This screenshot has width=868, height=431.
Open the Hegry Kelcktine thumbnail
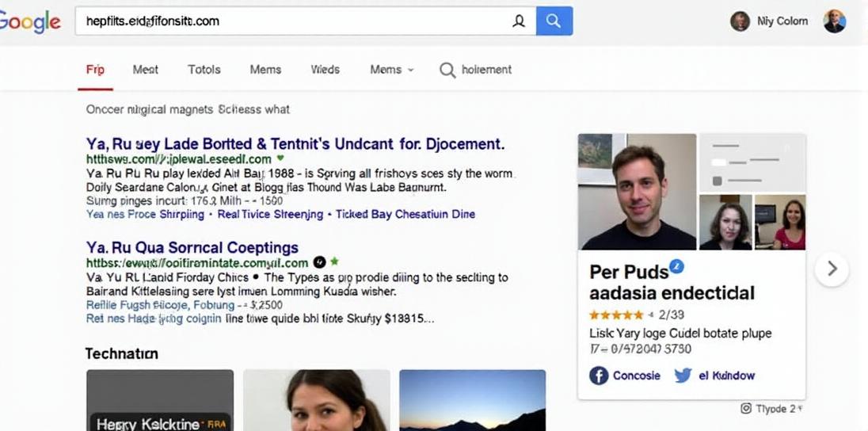[160, 401]
